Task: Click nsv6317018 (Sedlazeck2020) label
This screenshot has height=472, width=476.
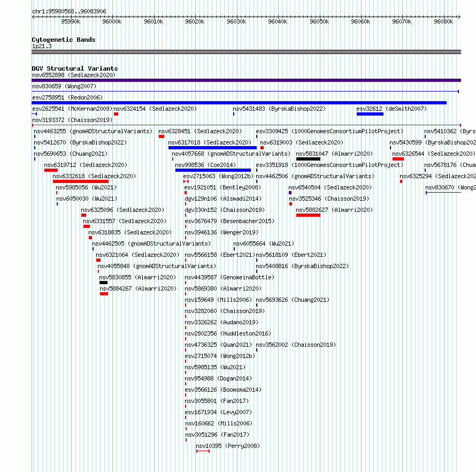Action: [210, 142]
